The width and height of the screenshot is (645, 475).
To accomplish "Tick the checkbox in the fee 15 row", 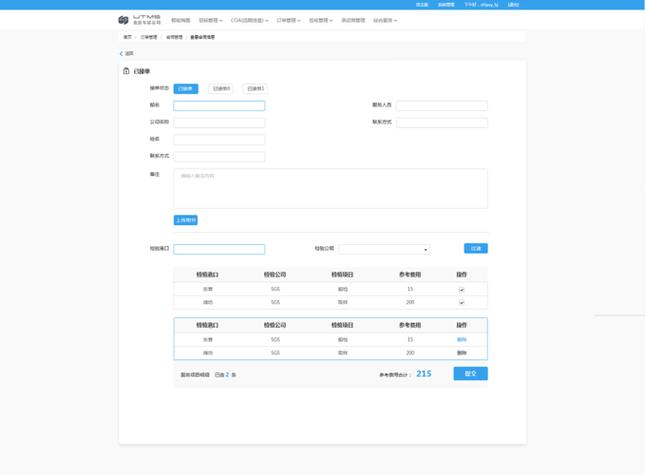I will pyautogui.click(x=462, y=290).
